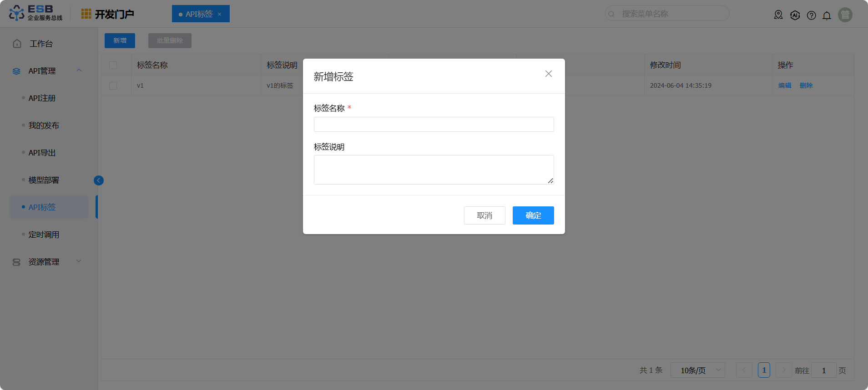Click the location badge icon in header
The width and height of the screenshot is (868, 390).
778,15
